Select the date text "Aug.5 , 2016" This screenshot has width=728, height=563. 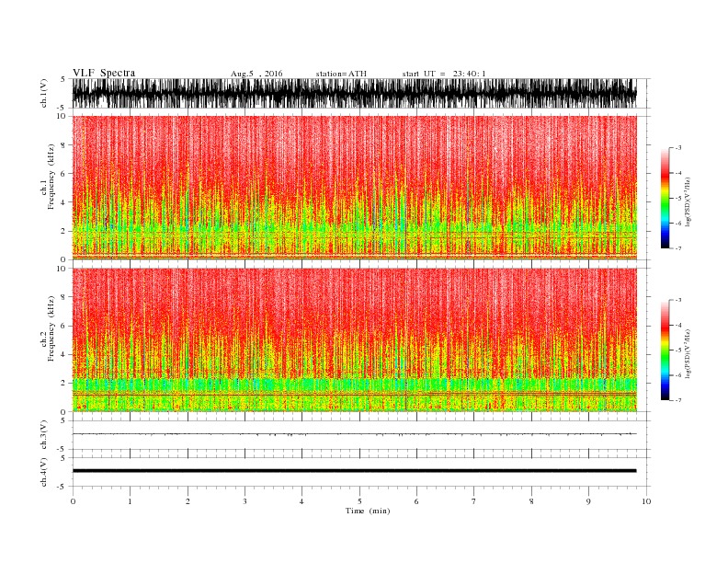[x=256, y=74]
